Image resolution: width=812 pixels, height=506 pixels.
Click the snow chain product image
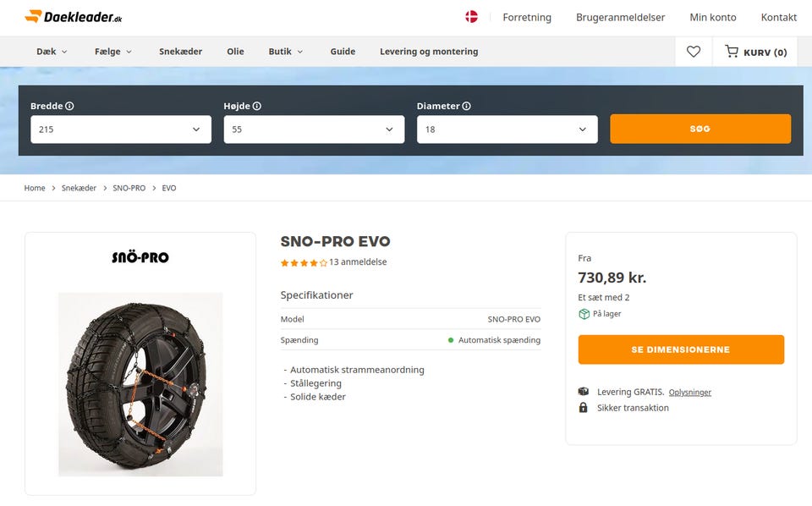[140, 384]
